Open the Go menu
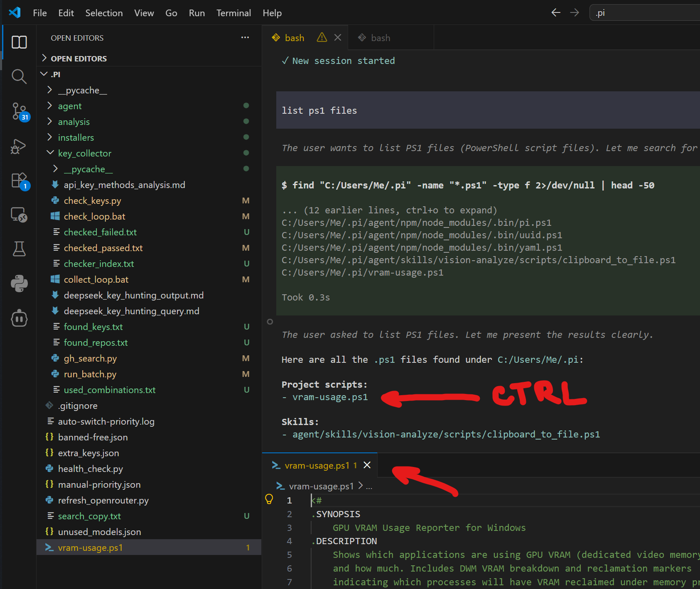Image resolution: width=700 pixels, height=589 pixels. coord(171,13)
